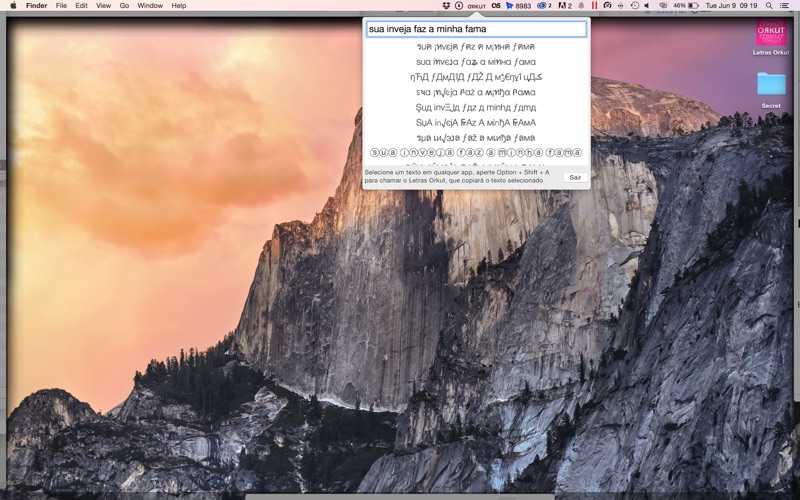Image resolution: width=800 pixels, height=500 pixels.
Task: Click the gauge speedometer menu bar icon
Action: point(607,6)
